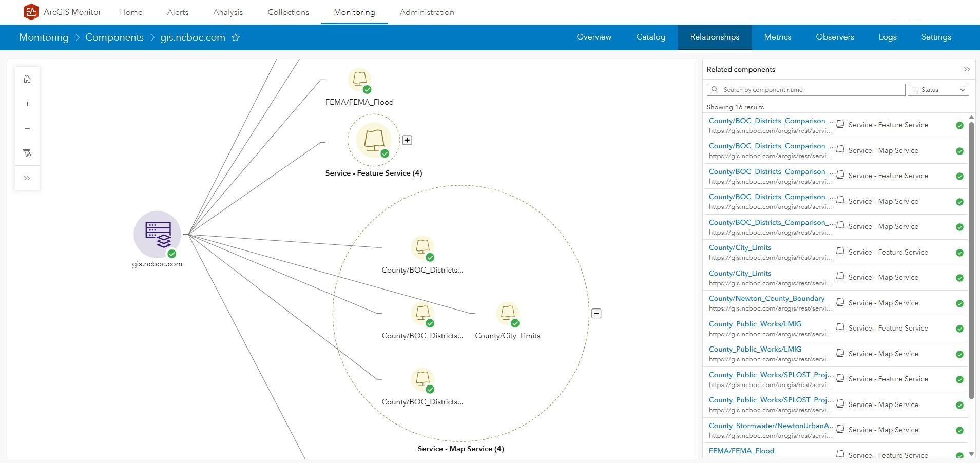Collapse the Service - Map Service cluster
This screenshot has height=463, width=980.
[597, 313]
